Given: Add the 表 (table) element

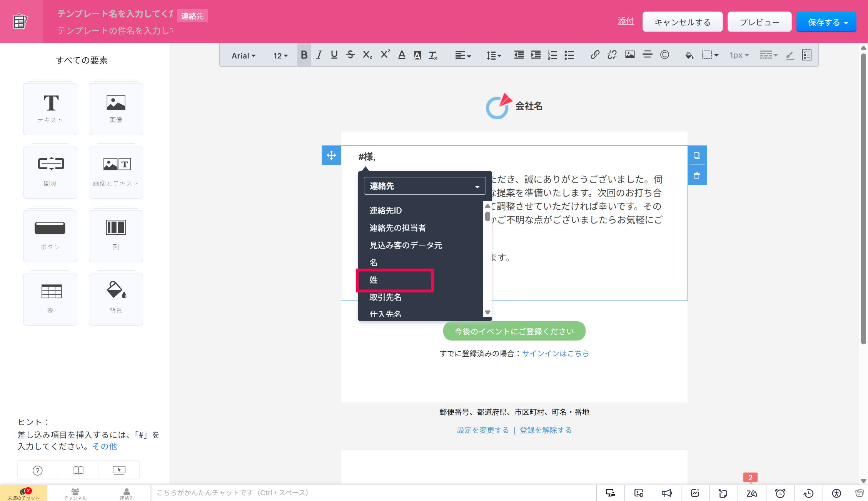Looking at the screenshot, I should [50, 299].
